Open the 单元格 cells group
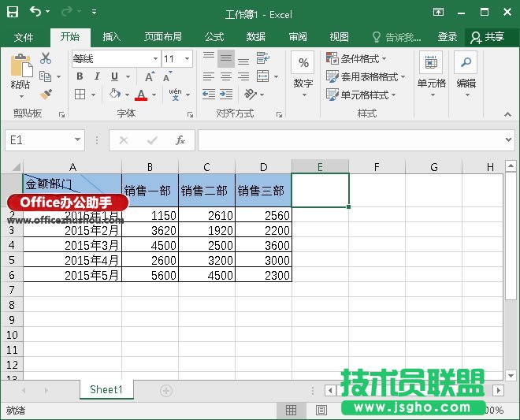520x420 pixels. (x=431, y=75)
